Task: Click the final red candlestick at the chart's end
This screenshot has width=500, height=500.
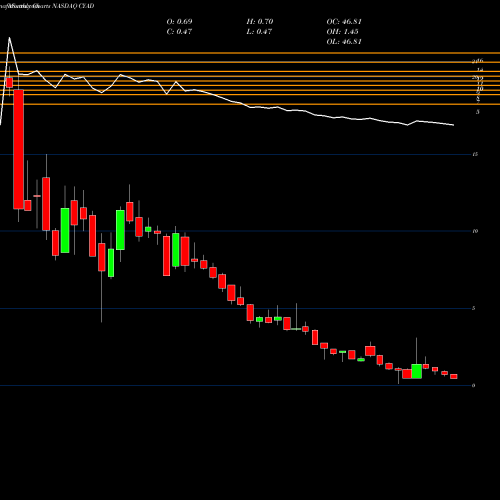Action: (x=454, y=376)
